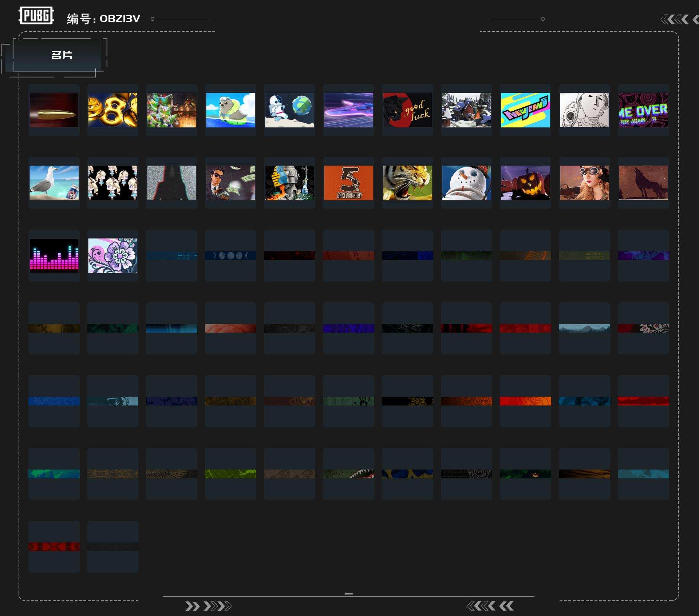The image size is (699, 616).
Task: Select the teal lion banner
Action: 113,401
